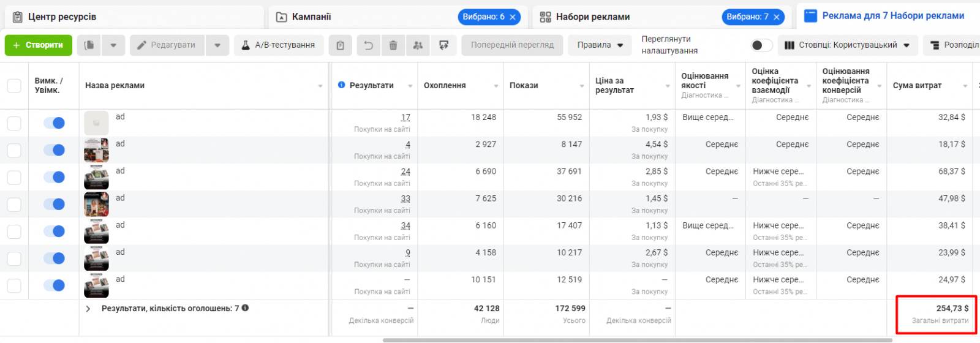Image resolution: width=980 pixels, height=343 pixels.
Task: Click the second ad's thumbnail image
Action: [96, 150]
